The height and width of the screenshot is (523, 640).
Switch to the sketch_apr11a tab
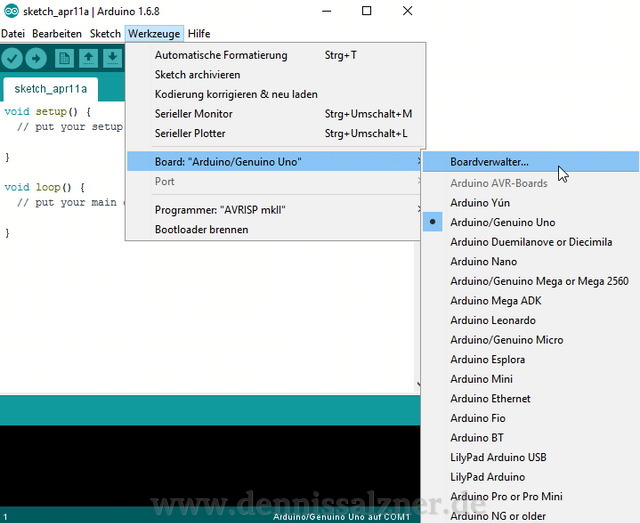coord(51,89)
